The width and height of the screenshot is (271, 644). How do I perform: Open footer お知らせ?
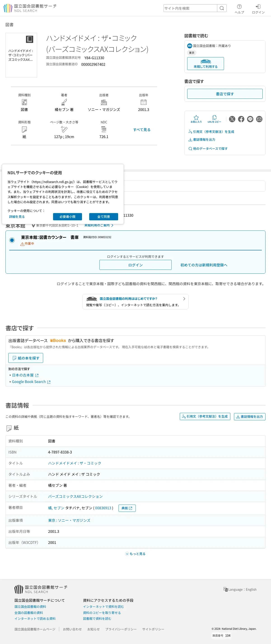[93, 629]
